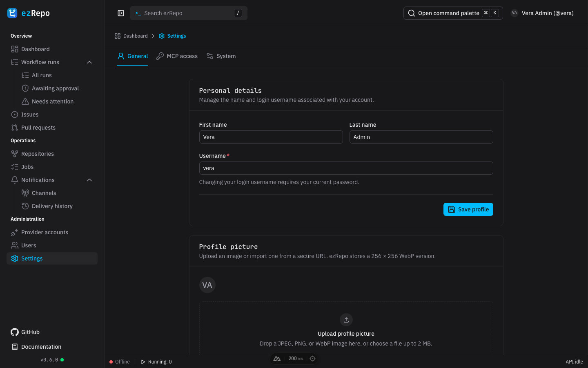This screenshot has width=588, height=368.
Task: Click Dashboard in the breadcrumb
Action: pos(131,36)
